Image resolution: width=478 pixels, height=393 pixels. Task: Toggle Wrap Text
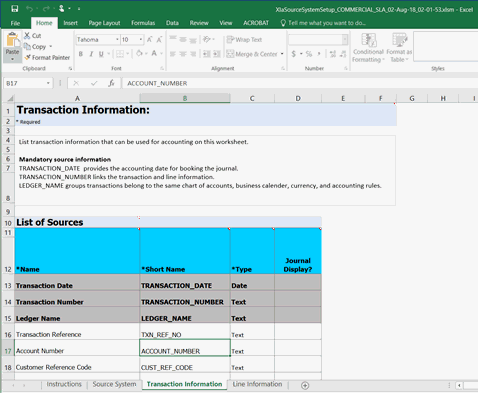tap(244, 40)
